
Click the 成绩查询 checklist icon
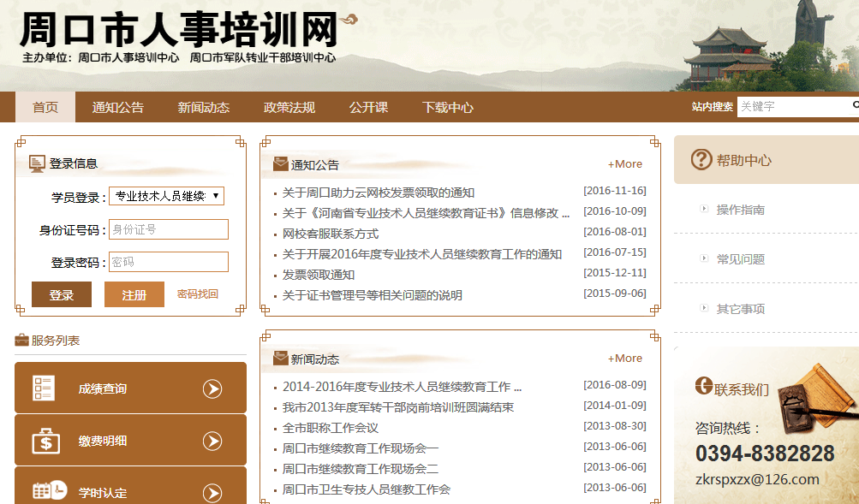(44, 388)
